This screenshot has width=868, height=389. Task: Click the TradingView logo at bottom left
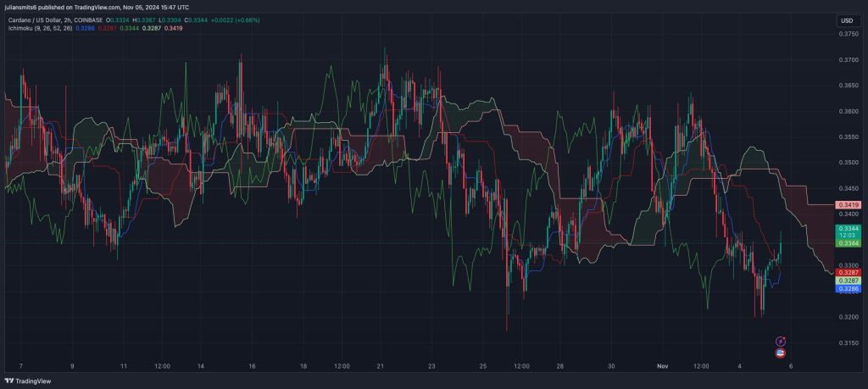click(27, 381)
